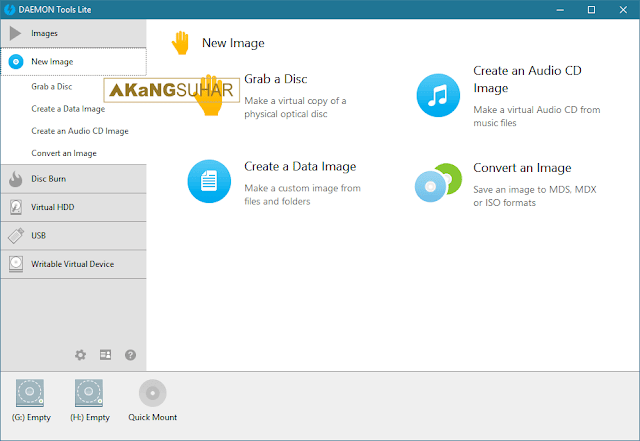Viewport: 640px width, 441px height.
Task: Open settings with the gear icon
Action: click(80, 355)
